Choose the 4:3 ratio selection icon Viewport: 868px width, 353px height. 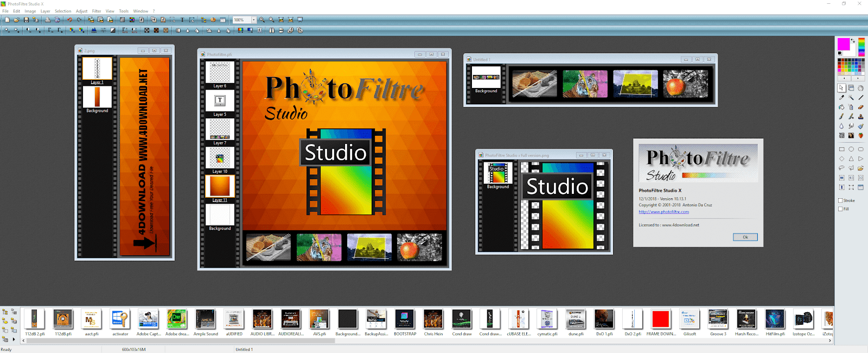point(851,178)
